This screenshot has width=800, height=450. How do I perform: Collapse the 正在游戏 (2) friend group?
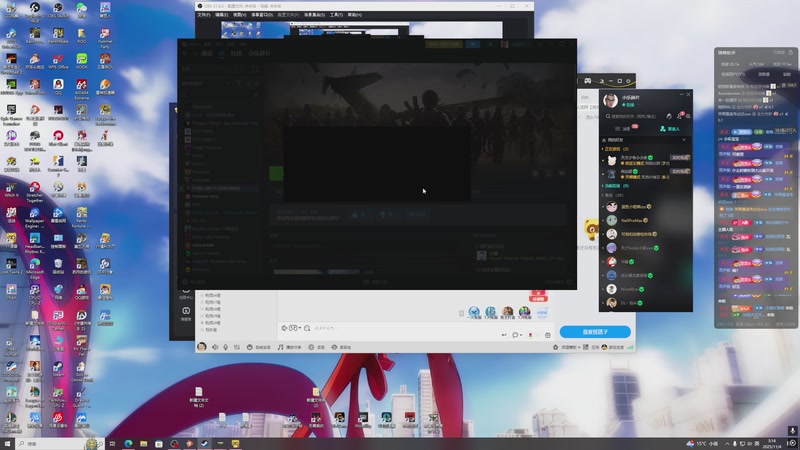pyautogui.click(x=616, y=149)
